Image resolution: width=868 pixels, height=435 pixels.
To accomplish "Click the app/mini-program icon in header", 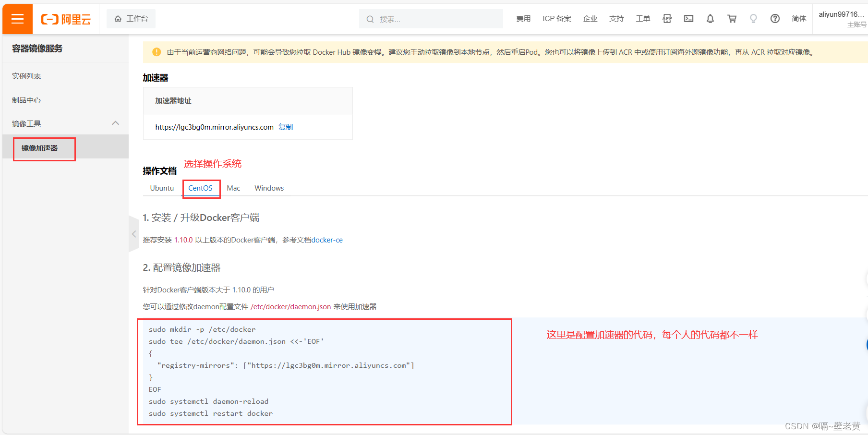I will coord(667,19).
